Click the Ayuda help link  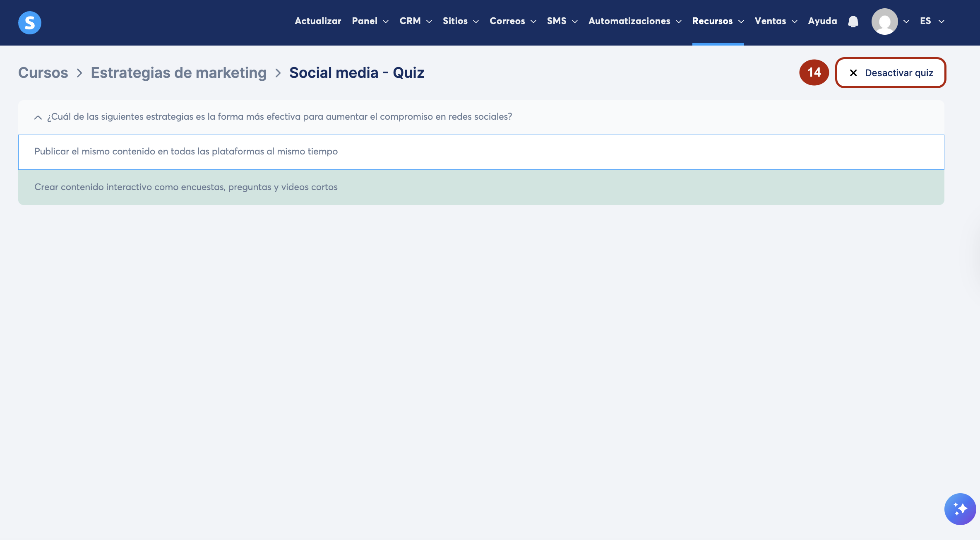822,21
